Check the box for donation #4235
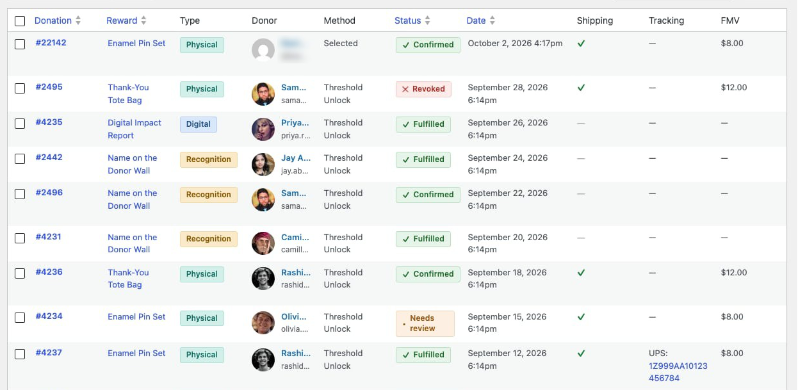 [x=20, y=124]
